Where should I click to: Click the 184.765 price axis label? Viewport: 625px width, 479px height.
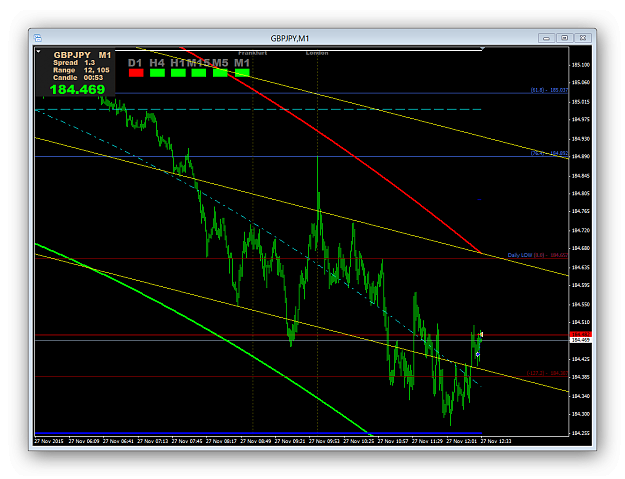click(x=581, y=211)
